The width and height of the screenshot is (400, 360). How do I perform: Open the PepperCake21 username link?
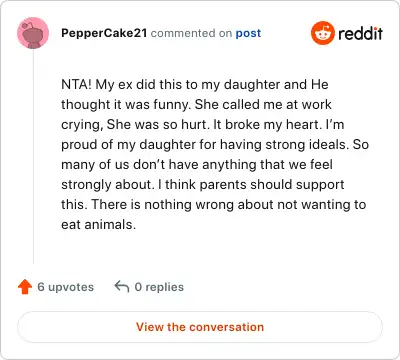click(104, 33)
